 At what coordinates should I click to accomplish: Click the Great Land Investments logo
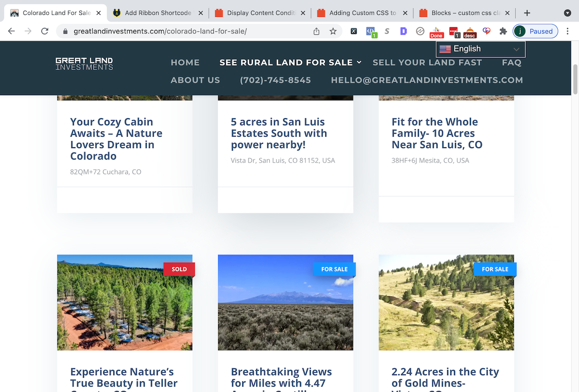click(84, 64)
